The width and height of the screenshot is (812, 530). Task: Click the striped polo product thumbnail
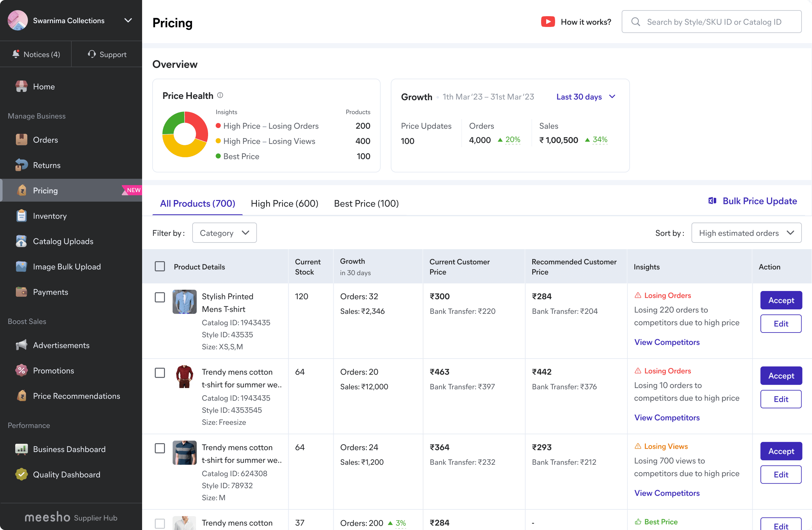pyautogui.click(x=185, y=453)
